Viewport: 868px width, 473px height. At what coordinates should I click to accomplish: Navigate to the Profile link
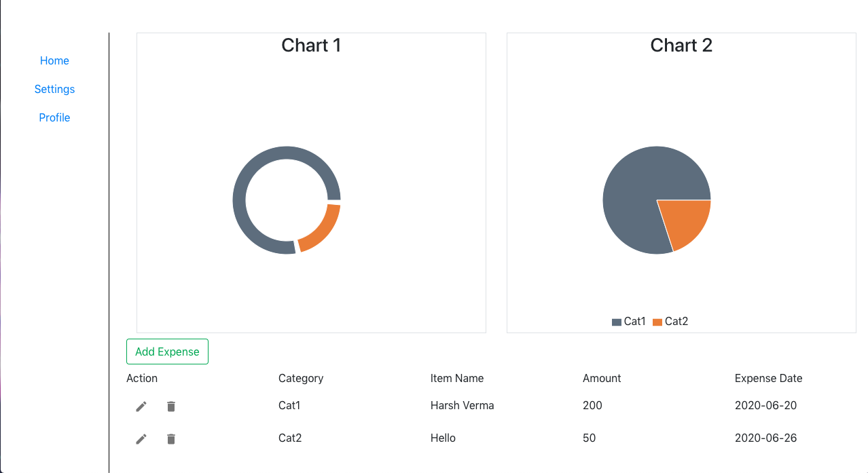(54, 118)
